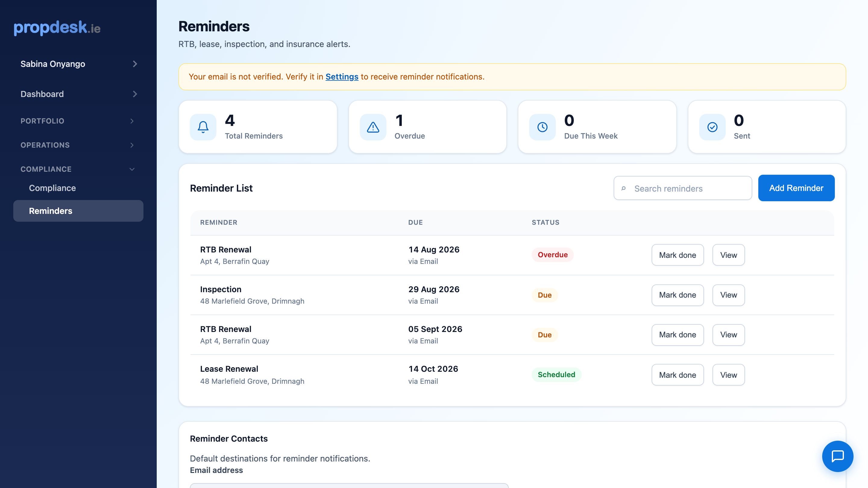The image size is (868, 488).
Task: View the 05 Sept RTB Renewal reminder
Action: (728, 335)
